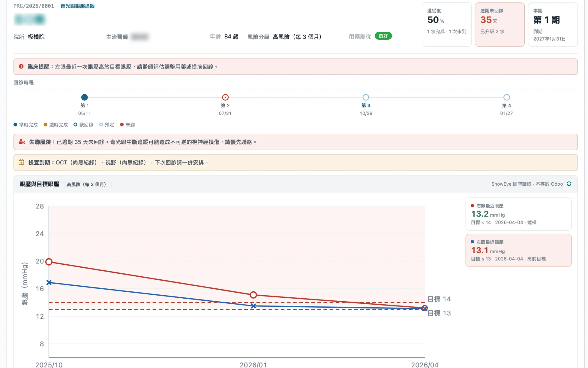Click the 臨床提醒 alert banner text
Image resolution: width=588 pixels, height=368 pixels.
[123, 67]
